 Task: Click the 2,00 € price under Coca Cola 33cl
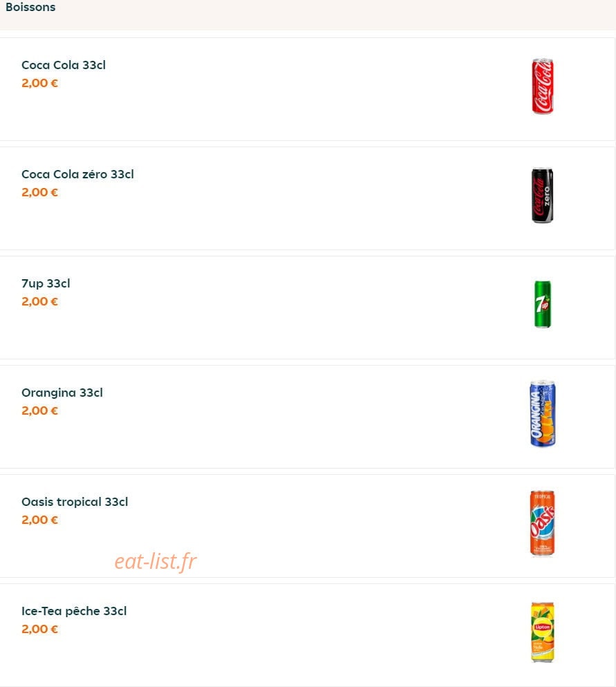[39, 83]
